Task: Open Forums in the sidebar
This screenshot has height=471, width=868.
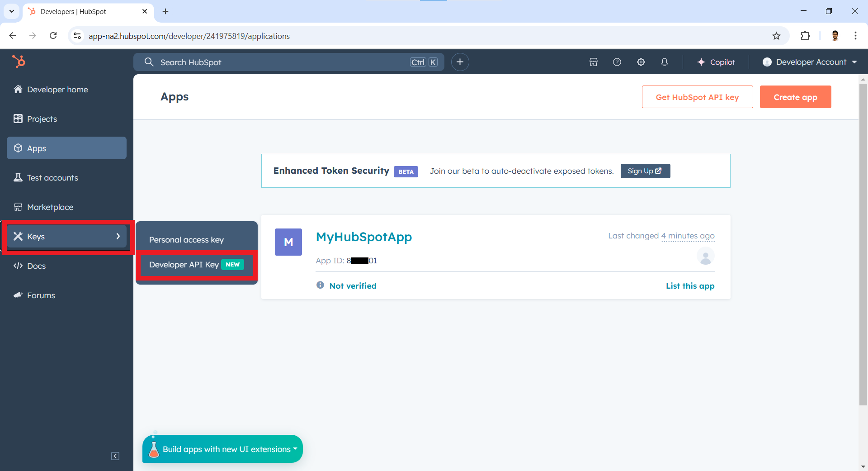Action: tap(66, 295)
